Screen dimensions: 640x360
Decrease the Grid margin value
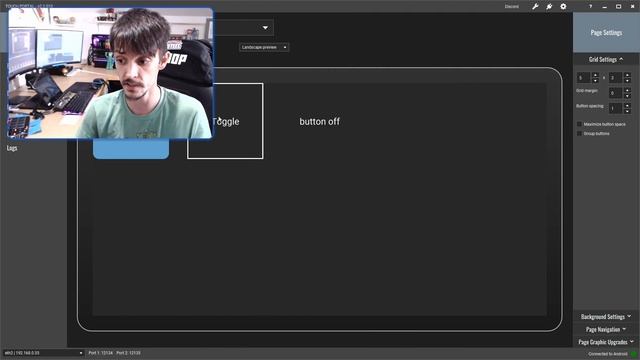click(627, 96)
